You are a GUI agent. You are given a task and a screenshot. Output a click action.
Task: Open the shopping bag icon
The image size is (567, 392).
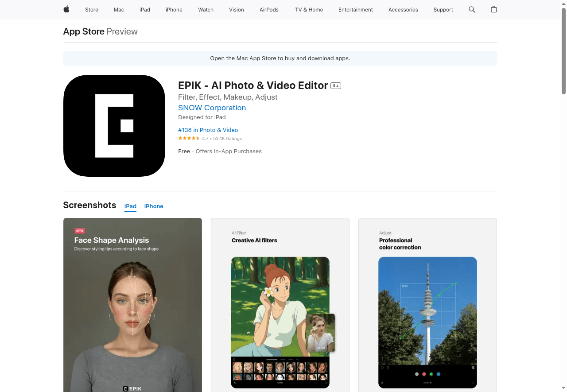[494, 9]
